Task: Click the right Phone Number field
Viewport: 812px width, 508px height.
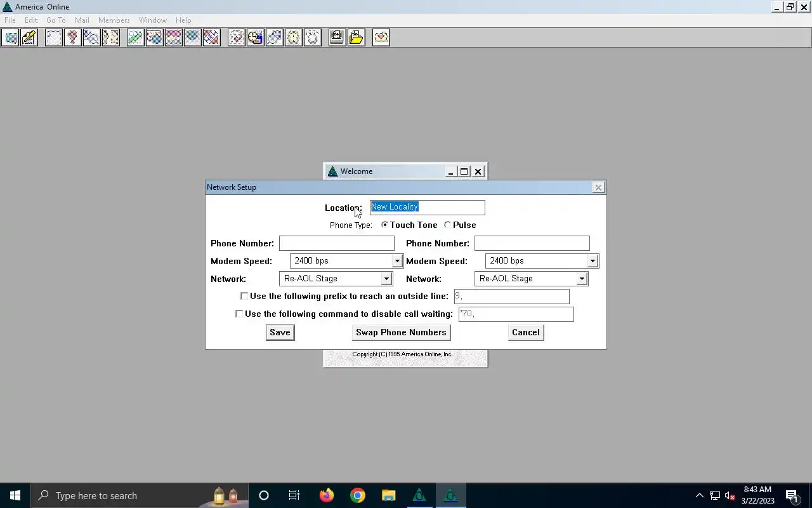Action: (x=532, y=243)
